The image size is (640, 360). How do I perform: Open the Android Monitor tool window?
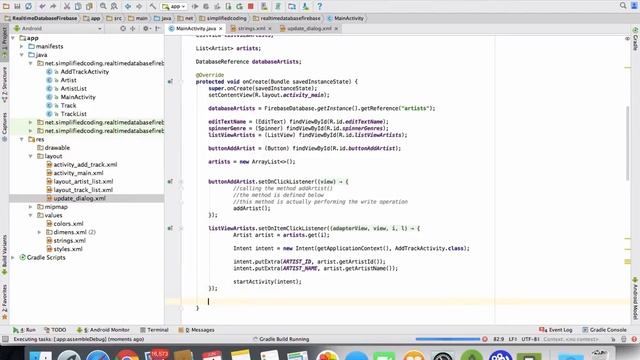point(103,330)
